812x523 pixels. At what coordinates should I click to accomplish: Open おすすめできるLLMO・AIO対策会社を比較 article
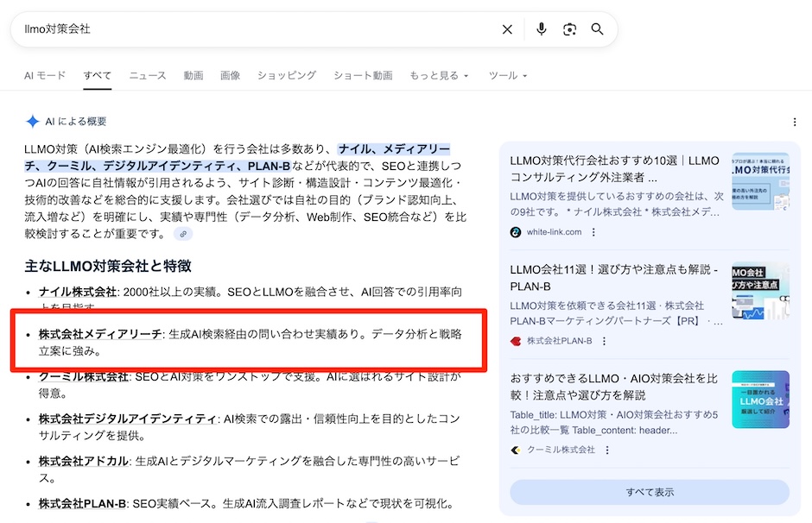[613, 387]
